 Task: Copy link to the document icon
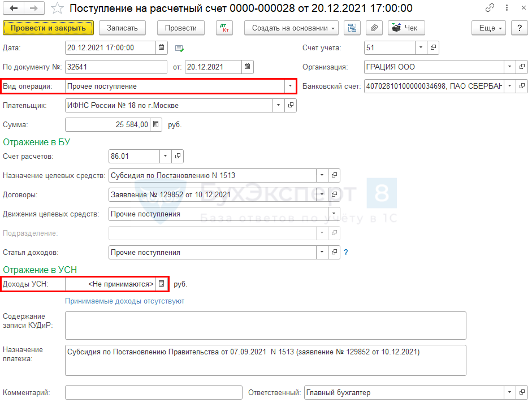point(490,8)
